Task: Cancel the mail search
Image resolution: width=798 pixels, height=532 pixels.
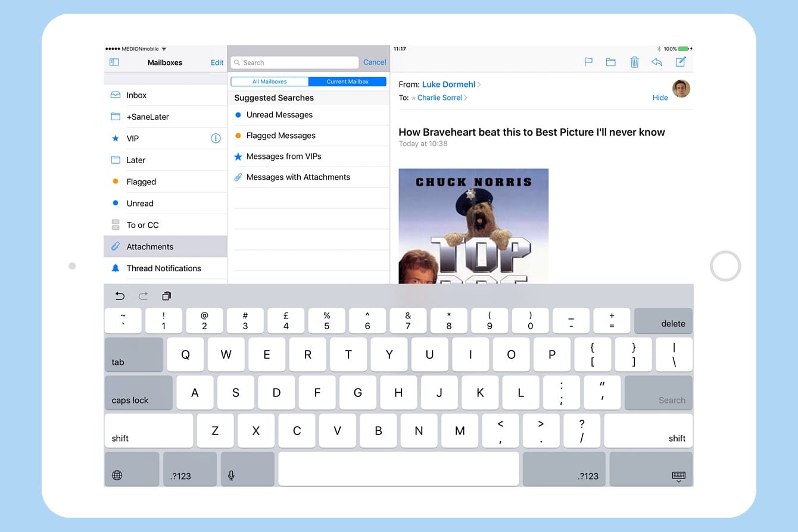Action: [375, 62]
